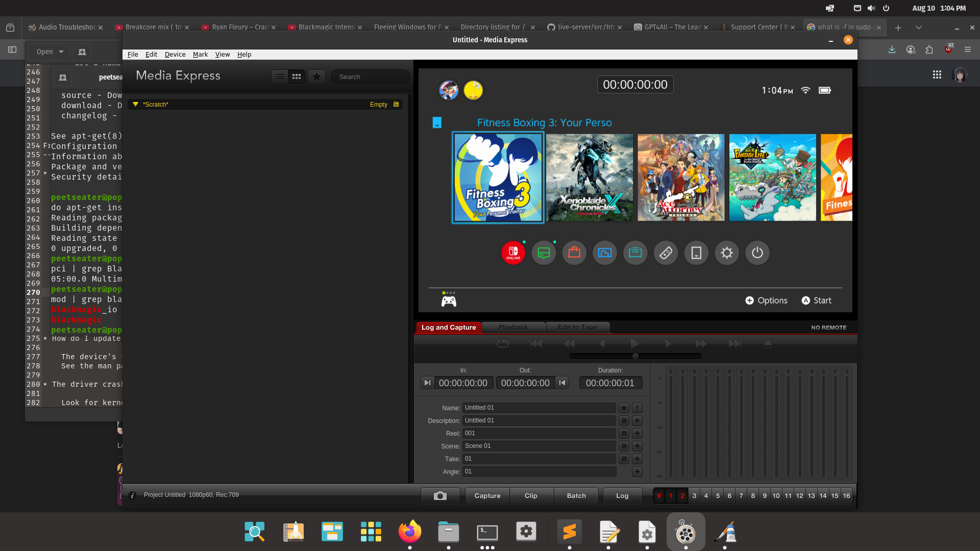
Task: Open the Help menu
Action: pyautogui.click(x=244, y=54)
